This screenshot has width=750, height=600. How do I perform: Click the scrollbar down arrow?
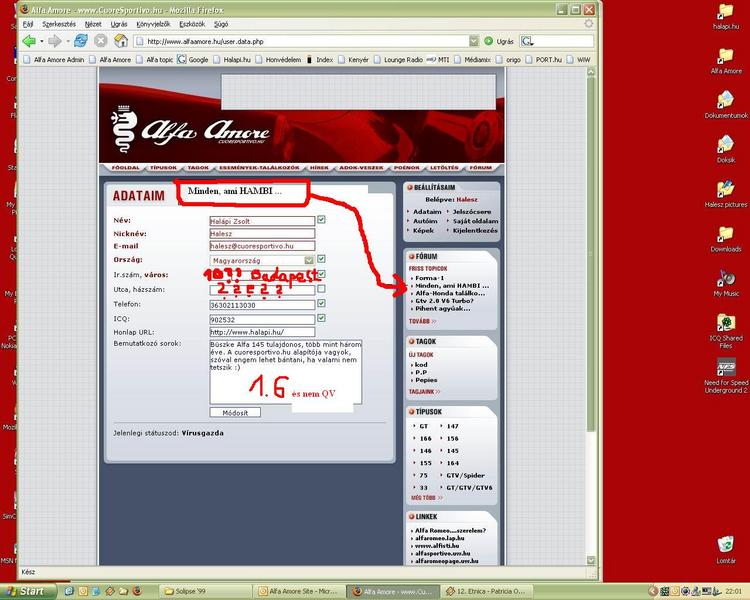point(591,560)
